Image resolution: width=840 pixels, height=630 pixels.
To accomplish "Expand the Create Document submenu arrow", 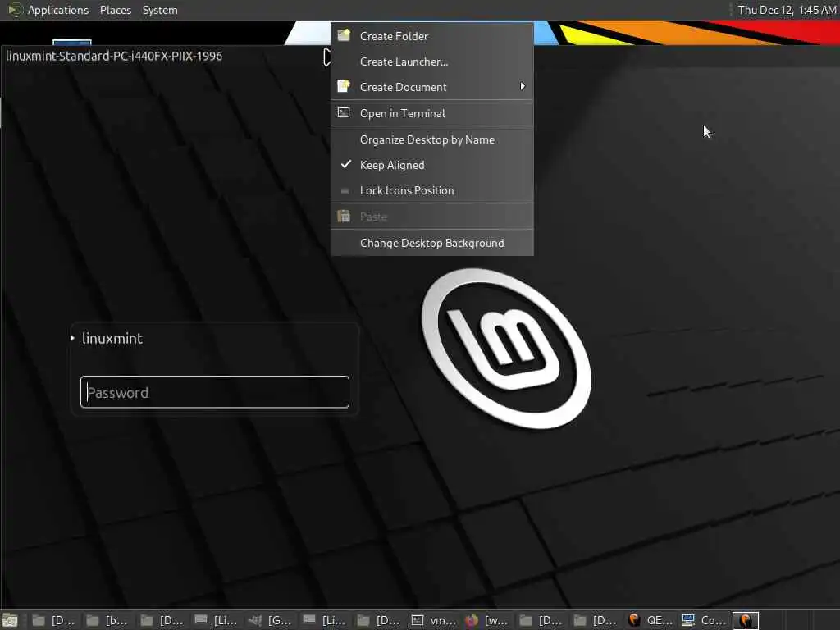I will point(523,86).
